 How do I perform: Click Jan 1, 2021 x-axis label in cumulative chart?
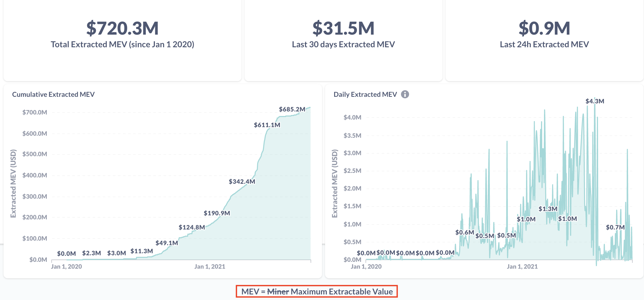(x=210, y=266)
